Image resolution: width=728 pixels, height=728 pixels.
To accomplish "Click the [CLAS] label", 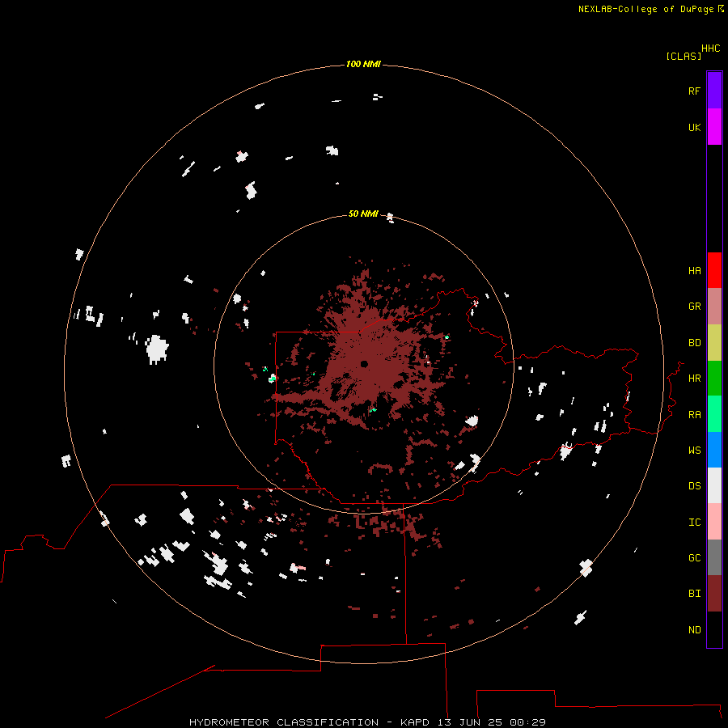I will [684, 56].
